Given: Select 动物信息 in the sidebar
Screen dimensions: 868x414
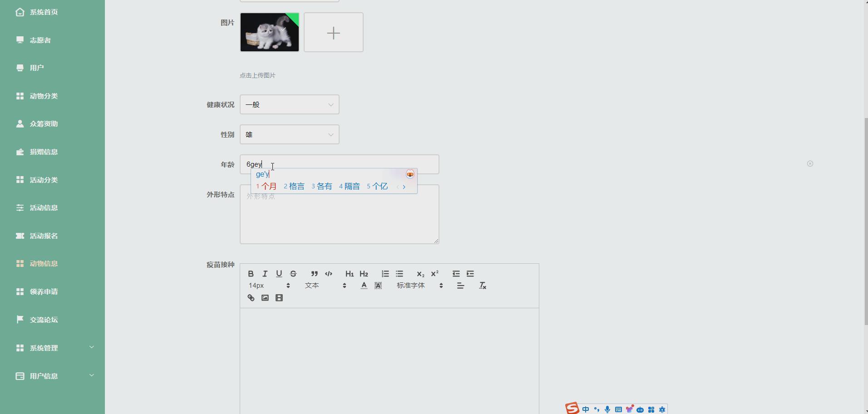Looking at the screenshot, I should (x=52, y=263).
